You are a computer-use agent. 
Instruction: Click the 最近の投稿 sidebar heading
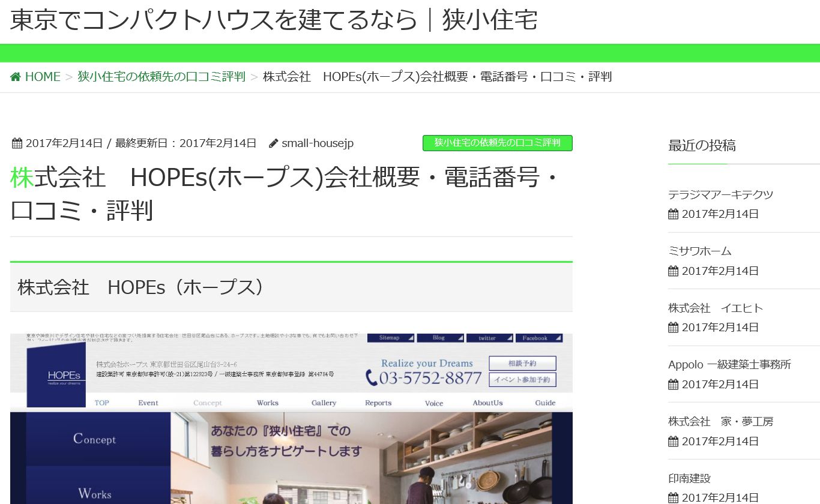tap(702, 145)
